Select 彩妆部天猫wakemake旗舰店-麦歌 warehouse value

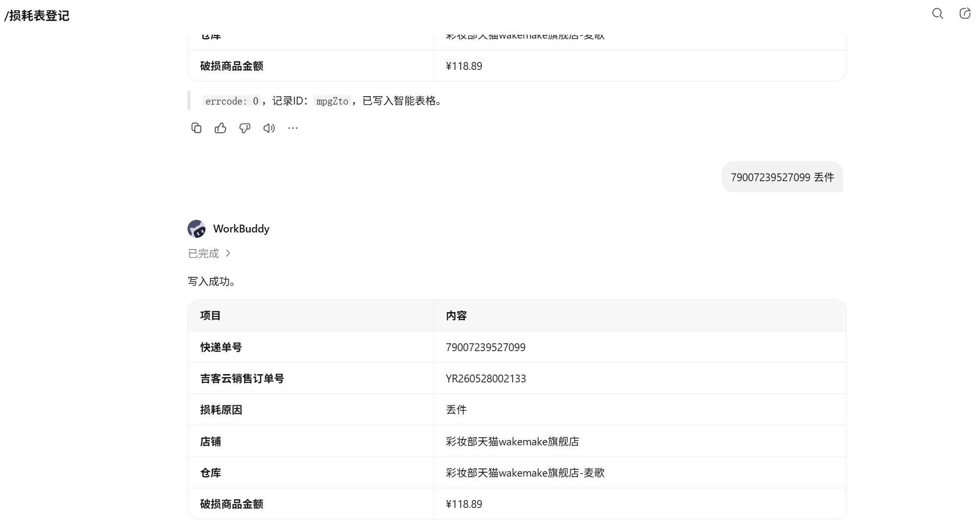point(525,473)
